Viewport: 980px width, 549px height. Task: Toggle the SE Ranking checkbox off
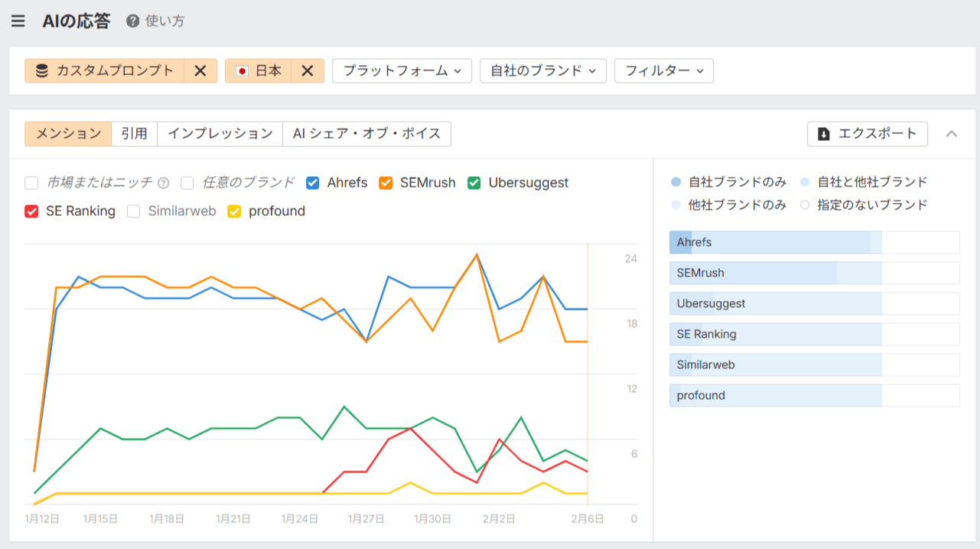coord(31,211)
